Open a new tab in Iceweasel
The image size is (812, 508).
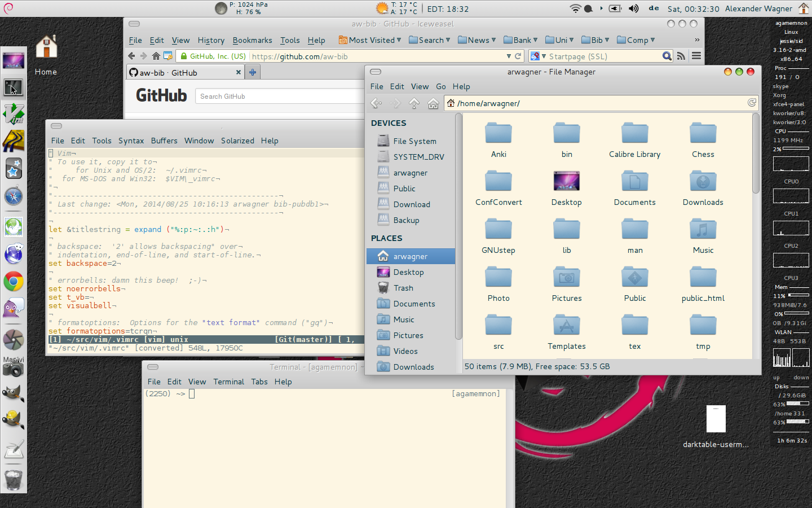tap(253, 72)
